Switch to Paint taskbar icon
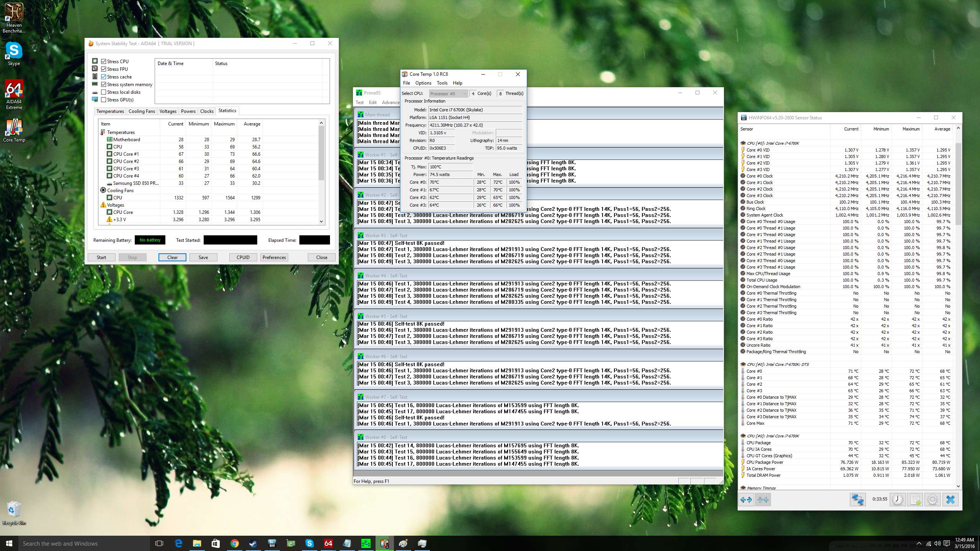Image resolution: width=980 pixels, height=551 pixels. [403, 543]
